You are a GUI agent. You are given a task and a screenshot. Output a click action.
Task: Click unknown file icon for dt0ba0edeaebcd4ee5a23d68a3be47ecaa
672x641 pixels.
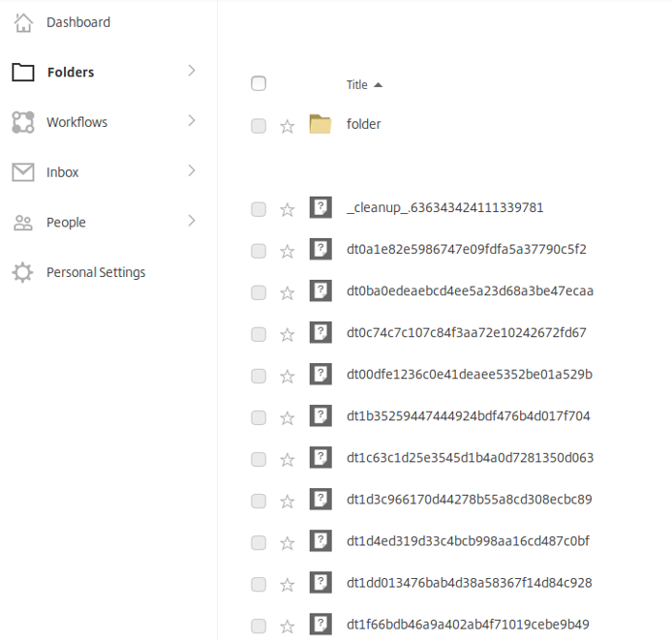pyautogui.click(x=321, y=290)
